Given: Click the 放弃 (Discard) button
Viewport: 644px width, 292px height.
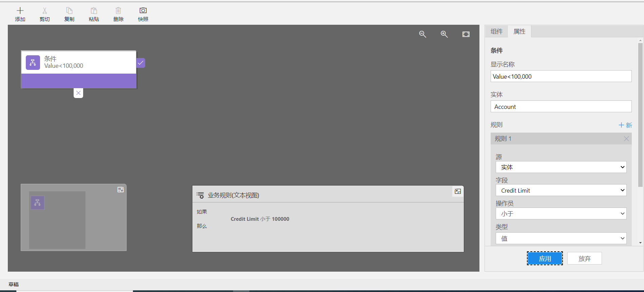Looking at the screenshot, I should point(585,258).
